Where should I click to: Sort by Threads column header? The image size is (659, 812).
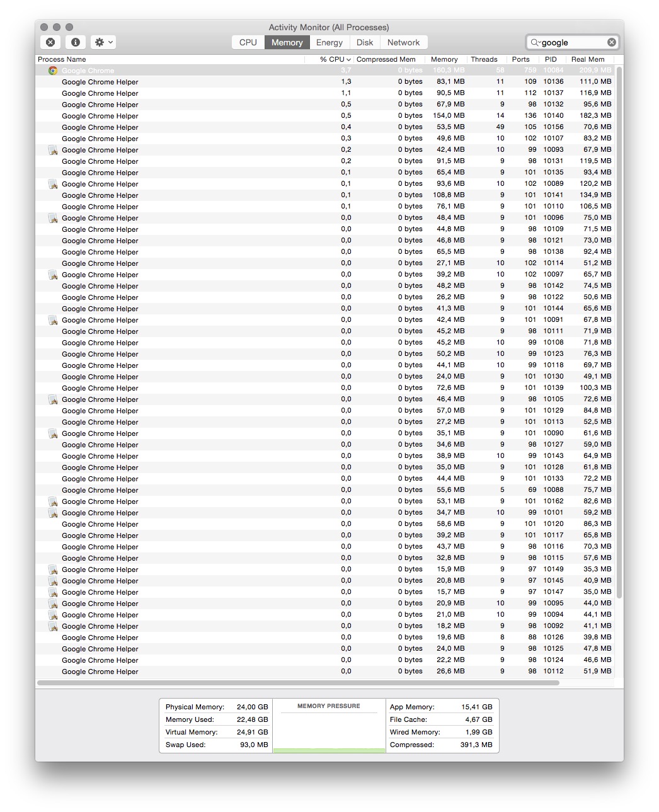coord(486,59)
